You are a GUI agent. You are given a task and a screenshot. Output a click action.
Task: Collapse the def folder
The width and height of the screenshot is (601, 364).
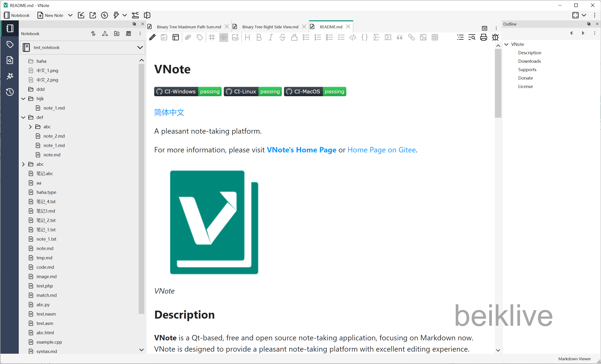(x=23, y=118)
